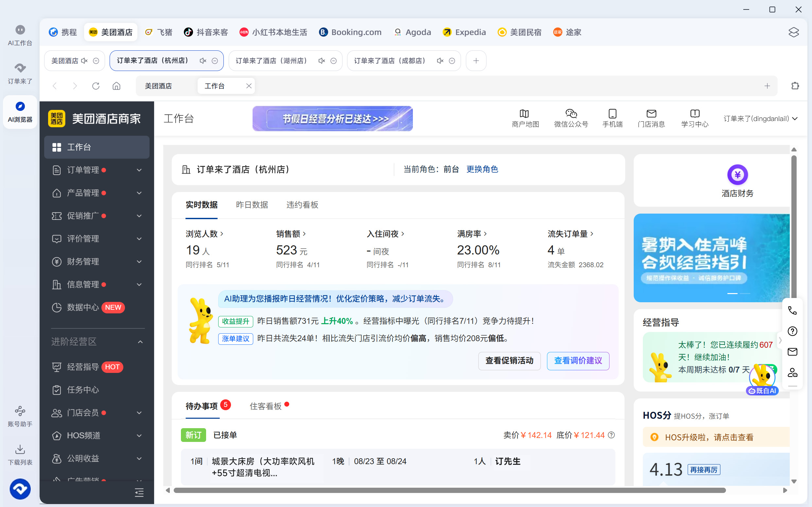Remove the 杭州店 account tab with minus icon
This screenshot has width=812, height=507.
(215, 61)
